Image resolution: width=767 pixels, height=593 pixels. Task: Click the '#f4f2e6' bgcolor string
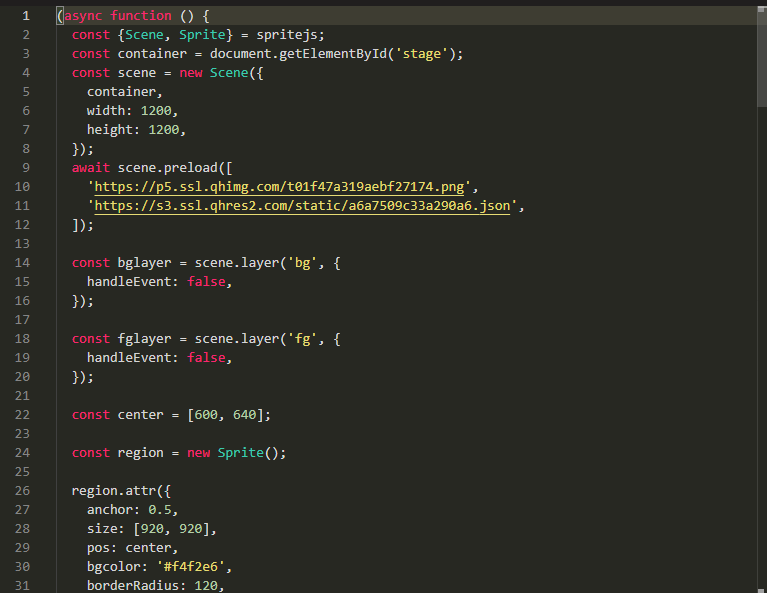(x=190, y=567)
